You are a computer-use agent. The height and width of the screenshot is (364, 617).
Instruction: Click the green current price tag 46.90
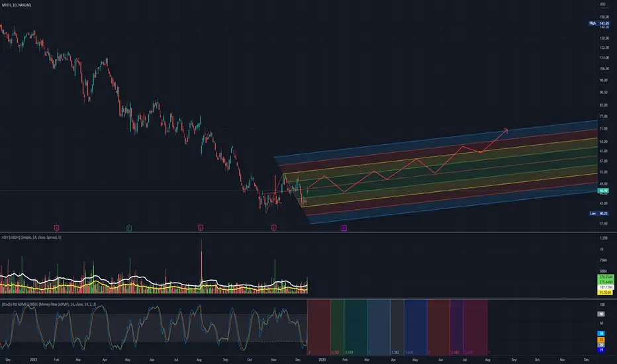click(603, 191)
